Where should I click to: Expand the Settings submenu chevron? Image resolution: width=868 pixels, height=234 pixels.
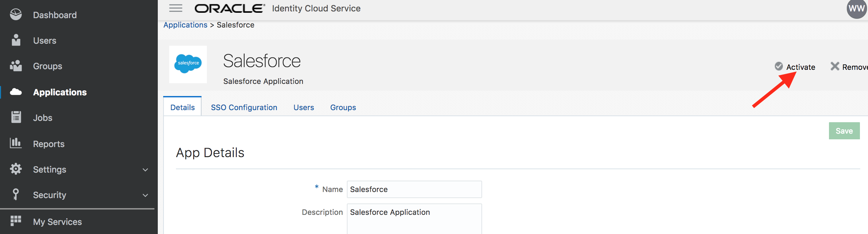pos(145,170)
